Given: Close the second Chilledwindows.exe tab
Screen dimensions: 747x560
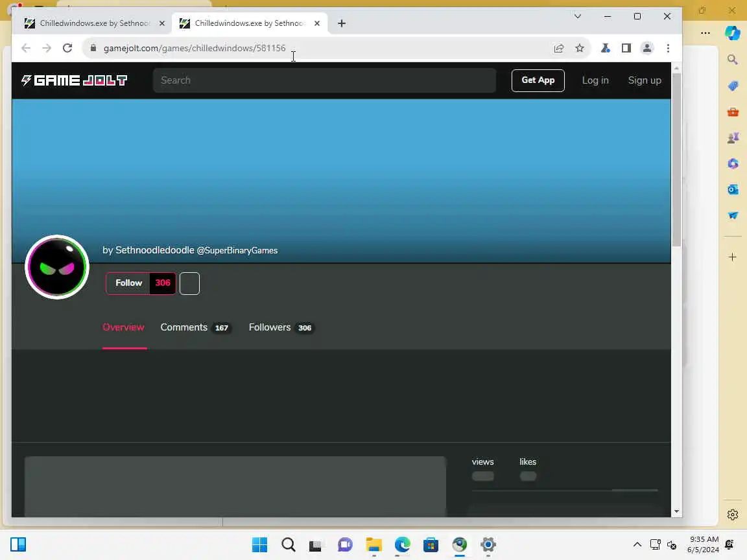Looking at the screenshot, I should (317, 23).
